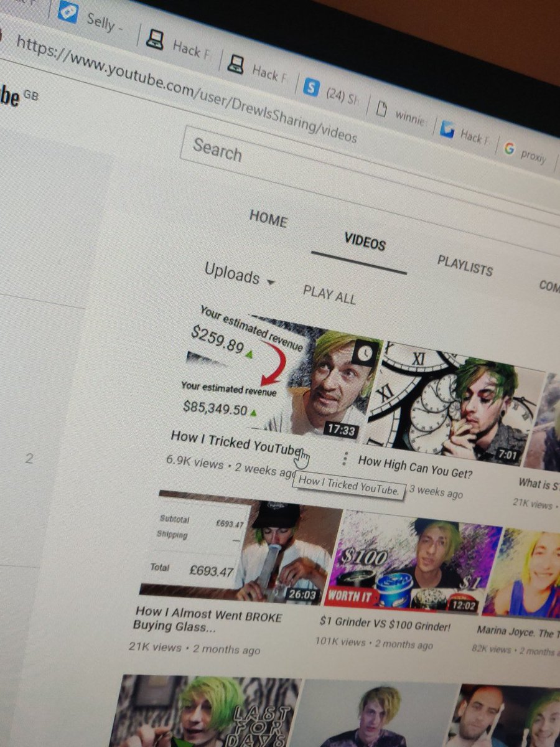
Task: Click Watch Later clock icon on first video
Action: coord(366,354)
